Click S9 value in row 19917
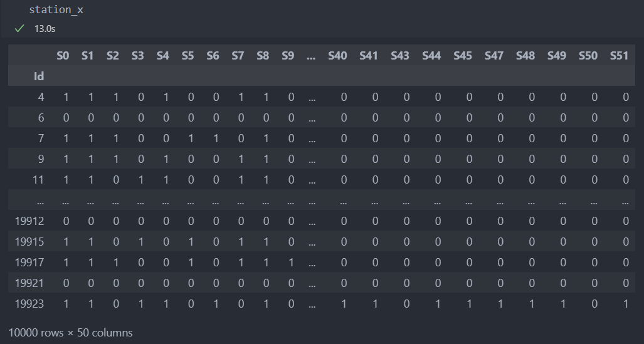This screenshot has width=644, height=344. point(291,263)
